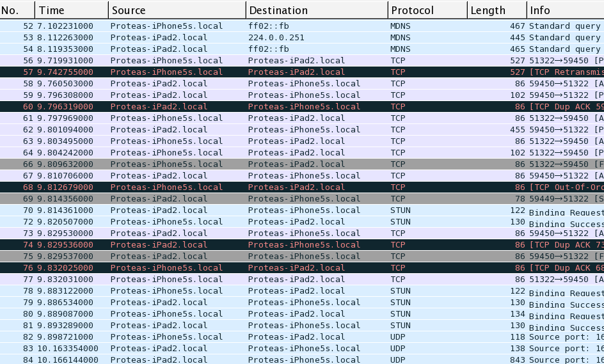Select packet 60 TCP Dup ACK row
The height and width of the screenshot is (364, 604).
click(302, 107)
